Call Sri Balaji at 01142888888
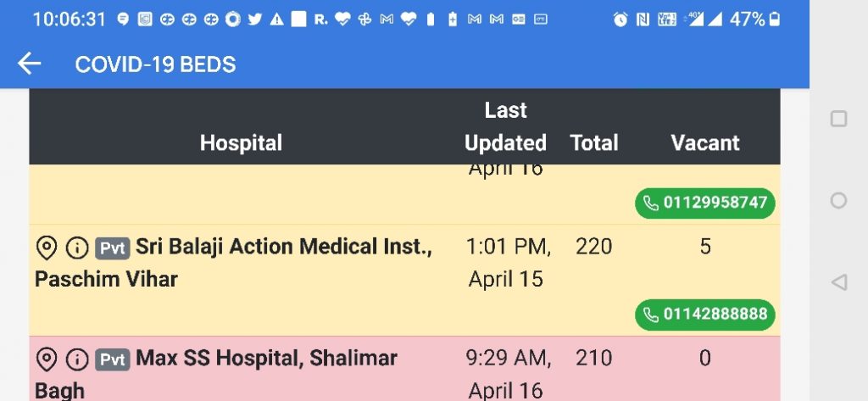 [x=705, y=315]
